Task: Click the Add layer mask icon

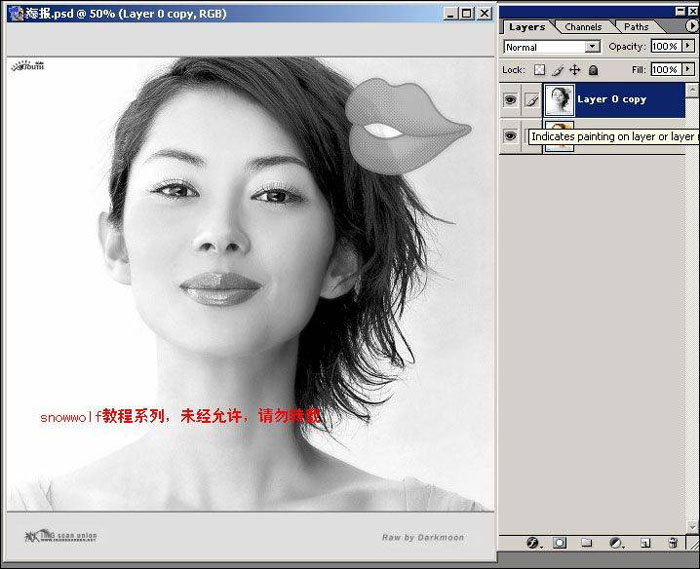Action: click(560, 542)
